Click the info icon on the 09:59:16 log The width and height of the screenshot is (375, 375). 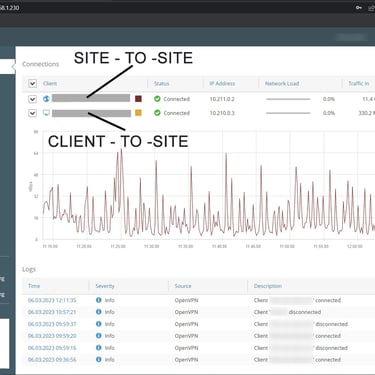[98, 347]
